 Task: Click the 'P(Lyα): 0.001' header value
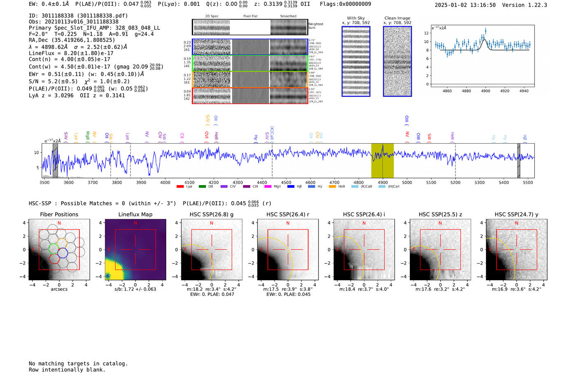click(x=179, y=4)
